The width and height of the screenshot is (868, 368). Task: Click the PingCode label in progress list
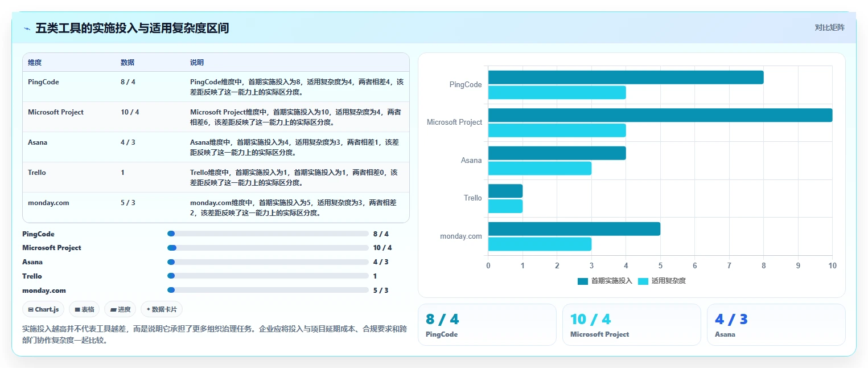[x=38, y=234]
